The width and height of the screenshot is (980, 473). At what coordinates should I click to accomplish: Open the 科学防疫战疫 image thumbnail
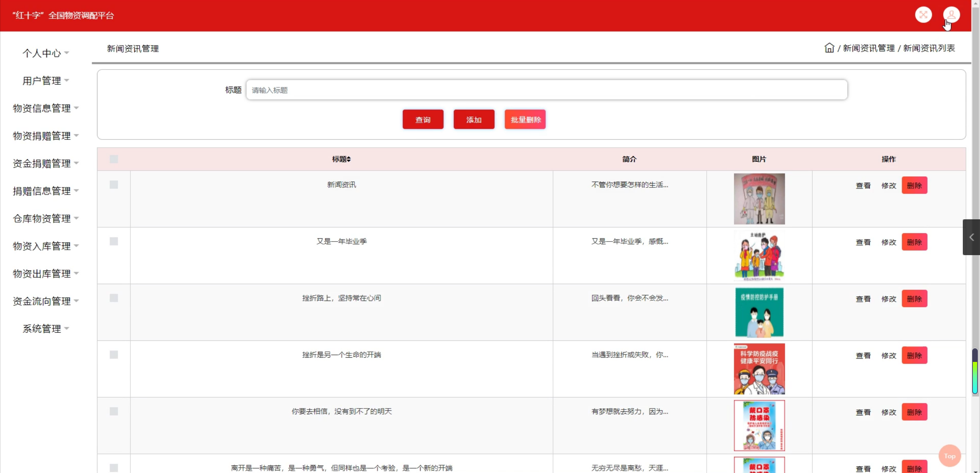[759, 368]
